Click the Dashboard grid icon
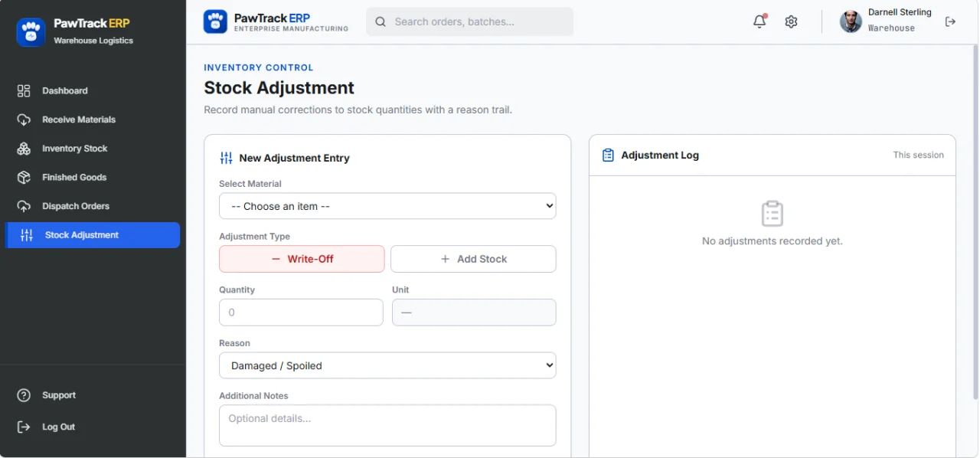 24,90
